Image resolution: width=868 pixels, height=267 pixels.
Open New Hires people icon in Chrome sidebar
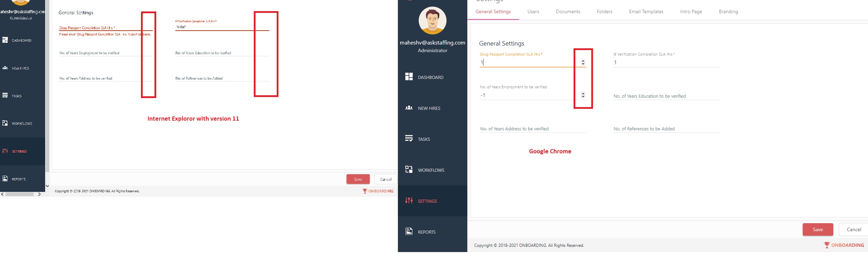pos(409,108)
